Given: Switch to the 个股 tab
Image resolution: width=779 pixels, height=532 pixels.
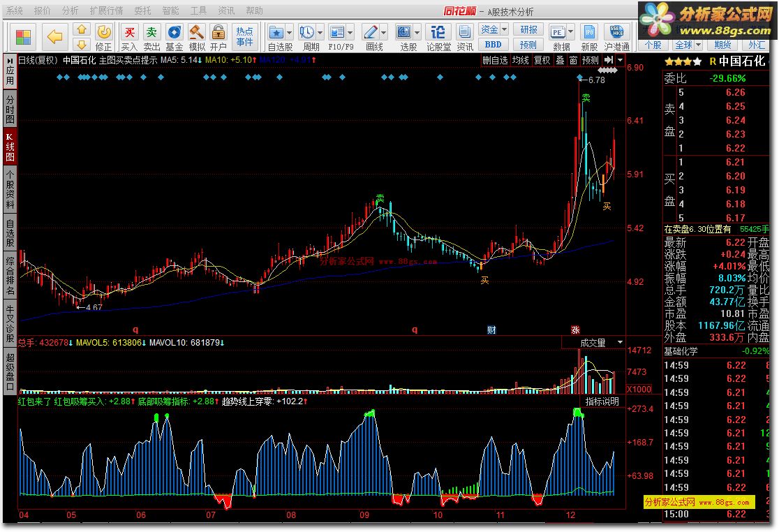Looking at the screenshot, I should coord(653,45).
